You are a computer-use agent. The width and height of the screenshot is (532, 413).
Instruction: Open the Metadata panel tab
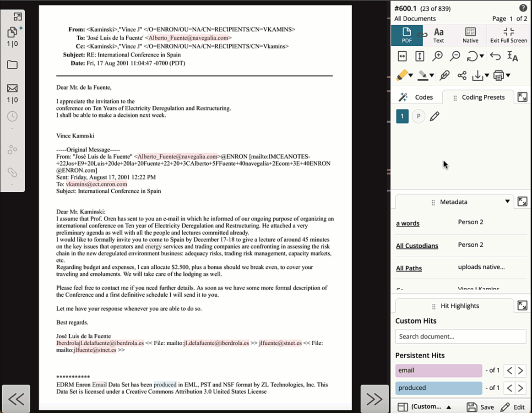453,202
